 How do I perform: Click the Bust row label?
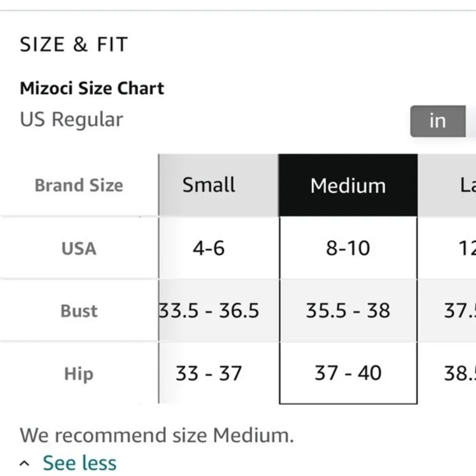click(x=79, y=311)
